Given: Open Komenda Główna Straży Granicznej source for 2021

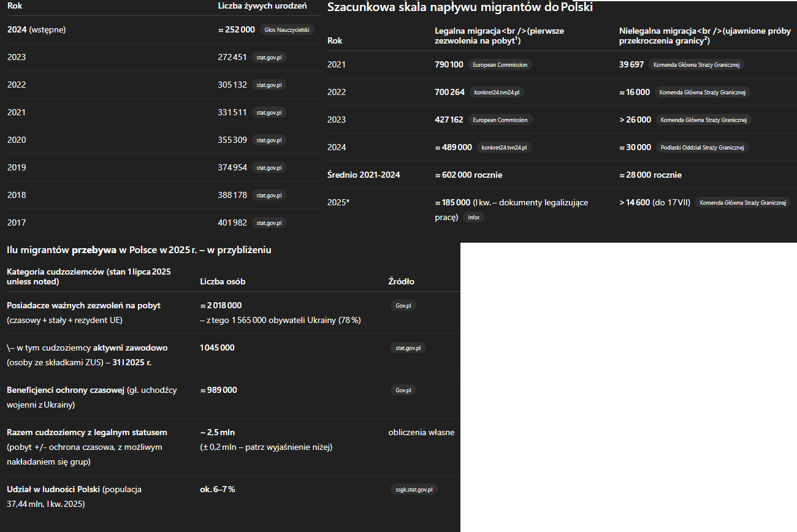Looking at the screenshot, I should [696, 64].
